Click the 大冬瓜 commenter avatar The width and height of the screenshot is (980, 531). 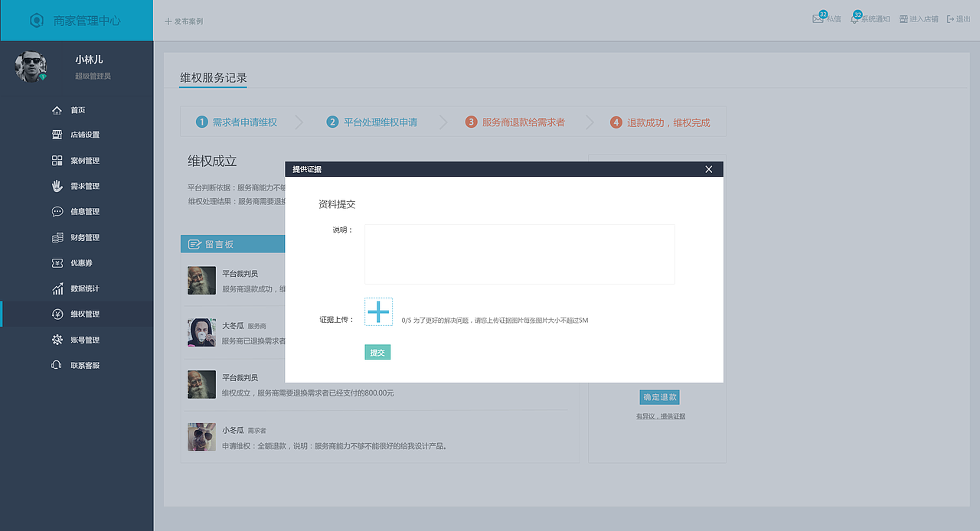201,332
